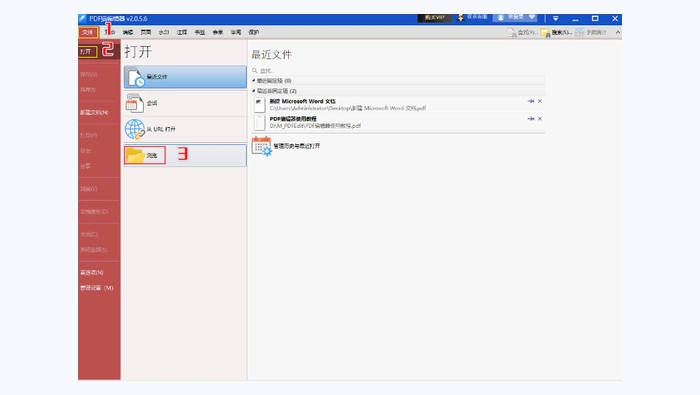Image resolution: width=700 pixels, height=395 pixels.
Task: Remove Microsoft Word 文档 from recent list
Action: tap(540, 101)
